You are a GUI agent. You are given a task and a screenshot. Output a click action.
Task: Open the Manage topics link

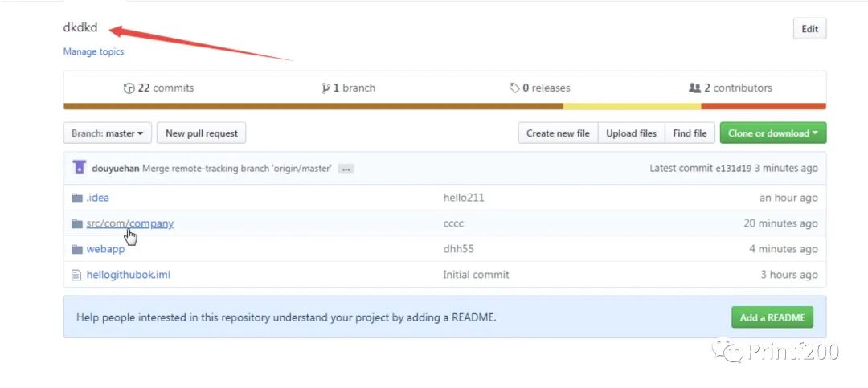(93, 51)
